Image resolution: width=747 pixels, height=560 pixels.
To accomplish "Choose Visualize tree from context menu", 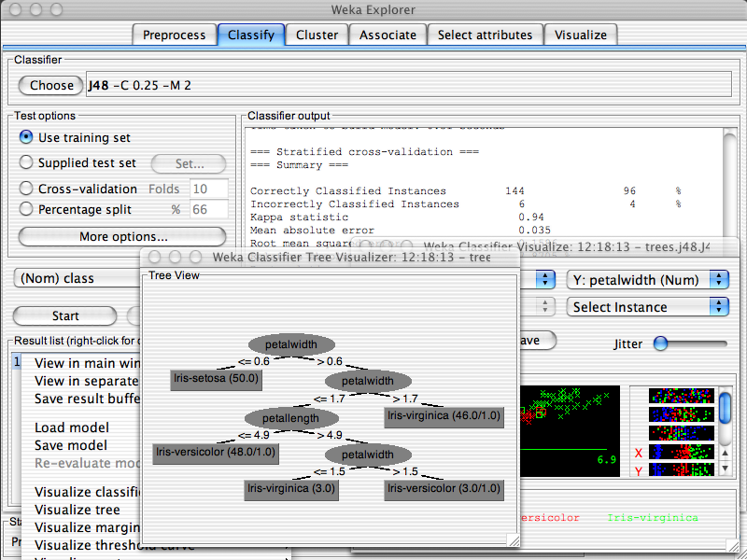I will [78, 510].
